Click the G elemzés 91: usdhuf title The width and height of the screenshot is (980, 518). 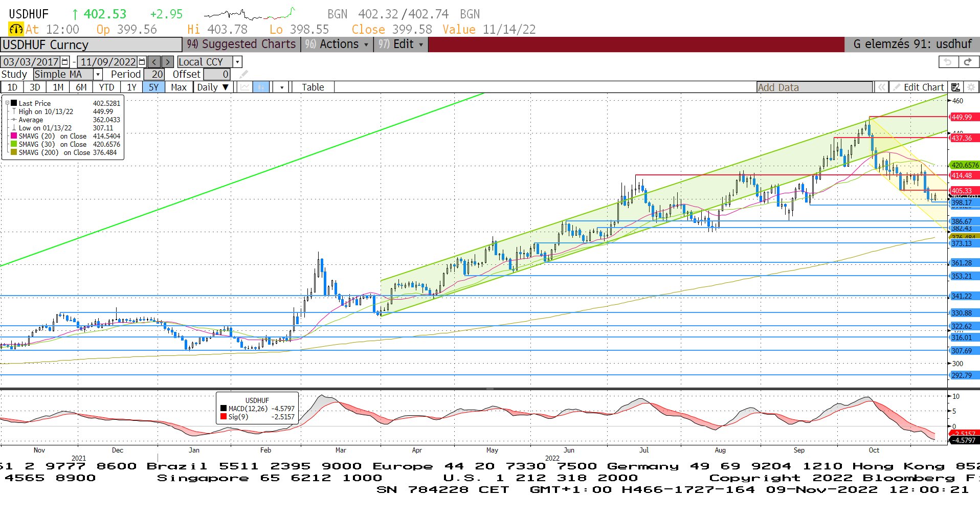click(912, 44)
